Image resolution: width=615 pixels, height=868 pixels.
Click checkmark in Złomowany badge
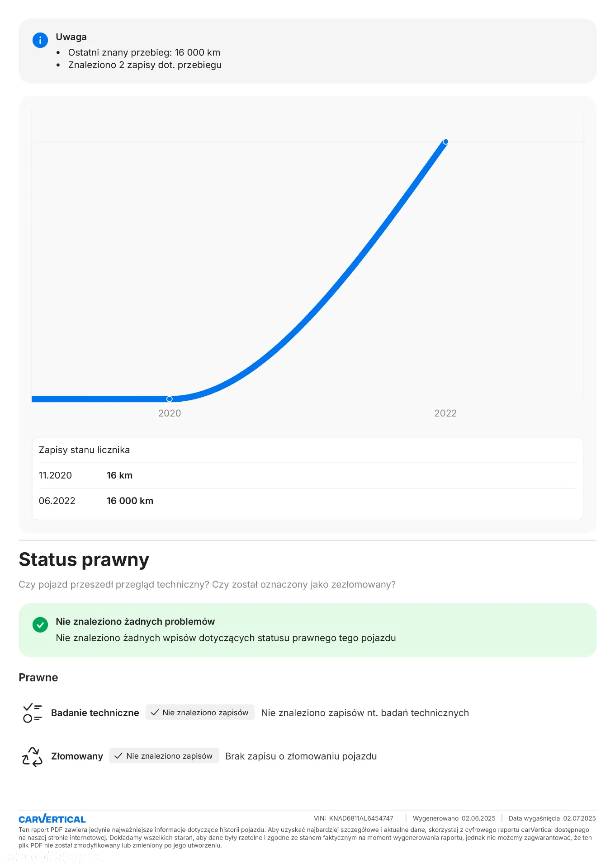point(118,756)
